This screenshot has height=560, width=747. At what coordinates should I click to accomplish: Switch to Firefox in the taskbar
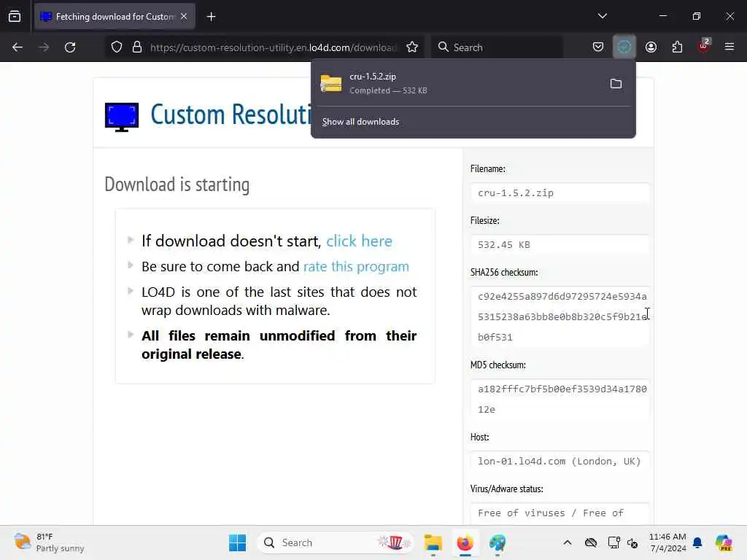(465, 542)
